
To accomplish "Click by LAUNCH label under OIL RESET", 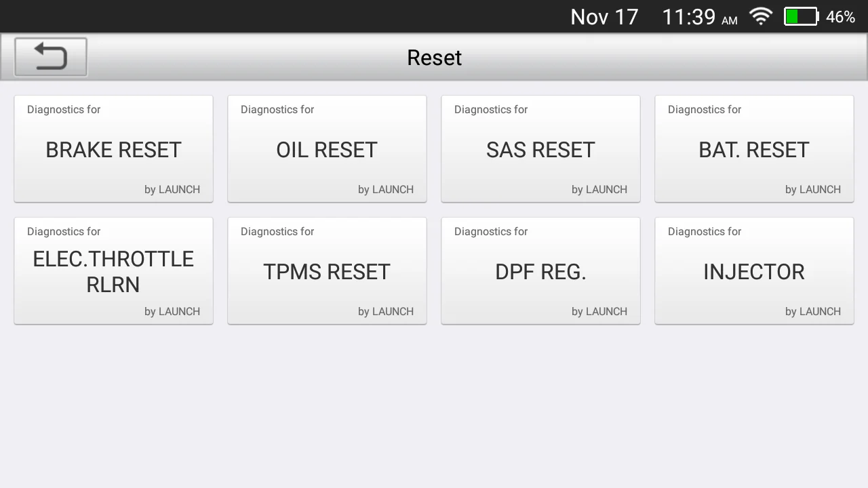I will pyautogui.click(x=386, y=190).
